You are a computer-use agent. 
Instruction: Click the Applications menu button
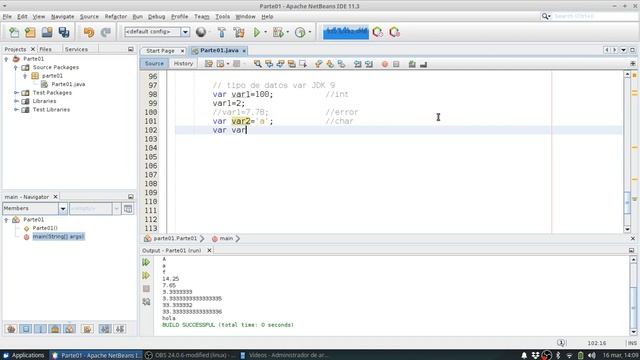click(x=24, y=355)
